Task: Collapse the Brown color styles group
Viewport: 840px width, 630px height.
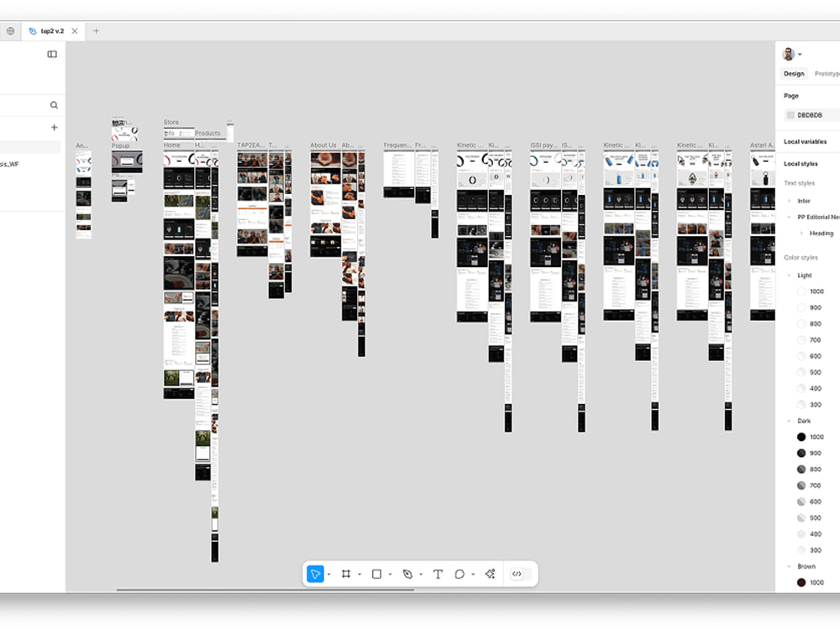Action: [789, 566]
